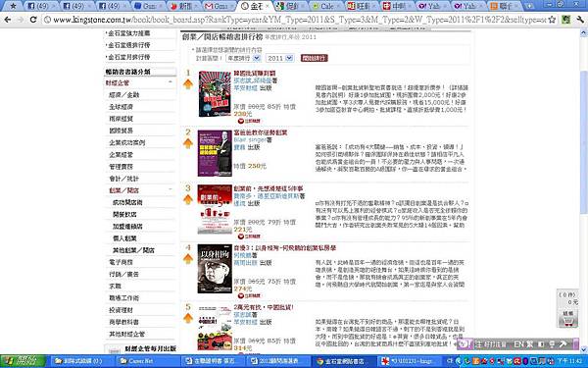Viewport: 588px width, 368px height.
Task: Open rank 4 以身相殉 book cover
Action: point(215,269)
